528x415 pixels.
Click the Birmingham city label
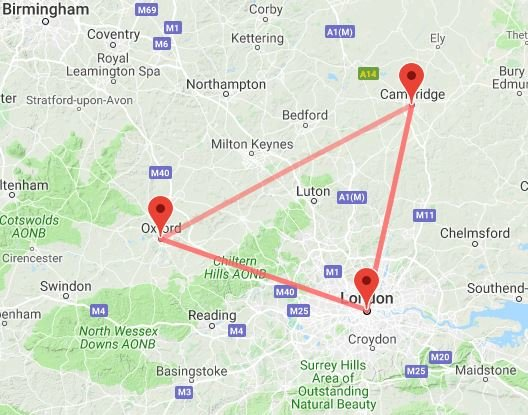click(45, 9)
